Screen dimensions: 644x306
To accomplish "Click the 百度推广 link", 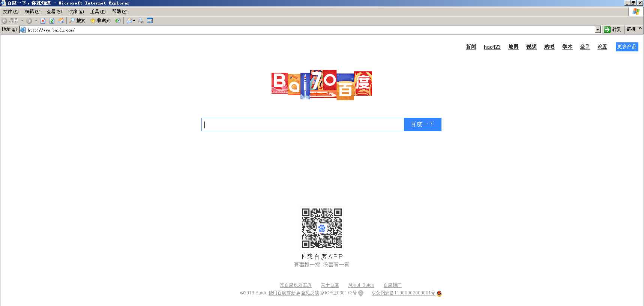I will tap(392, 285).
